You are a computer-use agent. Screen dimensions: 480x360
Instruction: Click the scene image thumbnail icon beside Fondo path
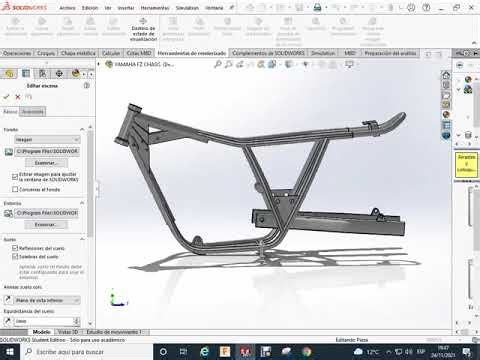point(8,152)
